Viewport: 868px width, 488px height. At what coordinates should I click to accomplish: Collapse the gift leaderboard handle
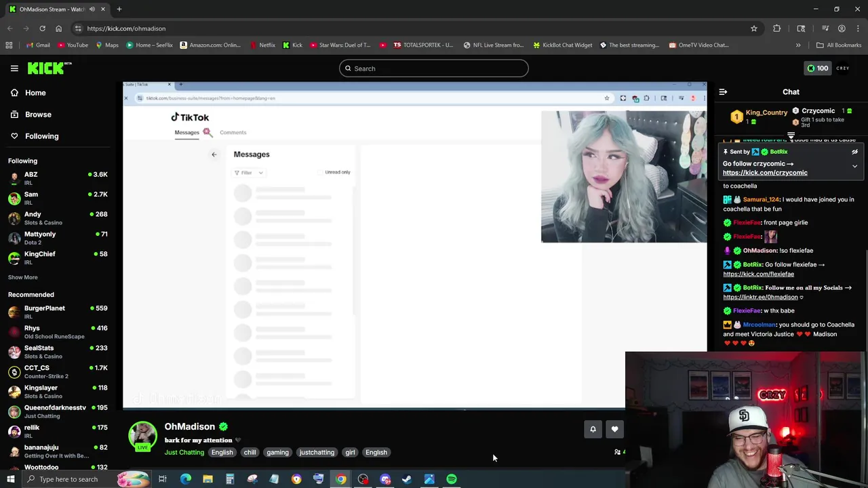[791, 136]
